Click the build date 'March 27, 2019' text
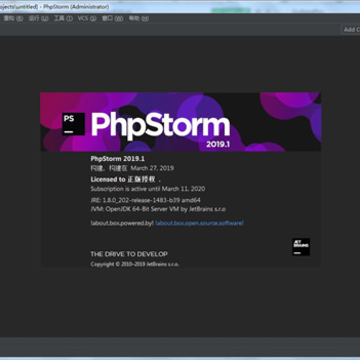This screenshot has width=360, height=360. [152, 168]
